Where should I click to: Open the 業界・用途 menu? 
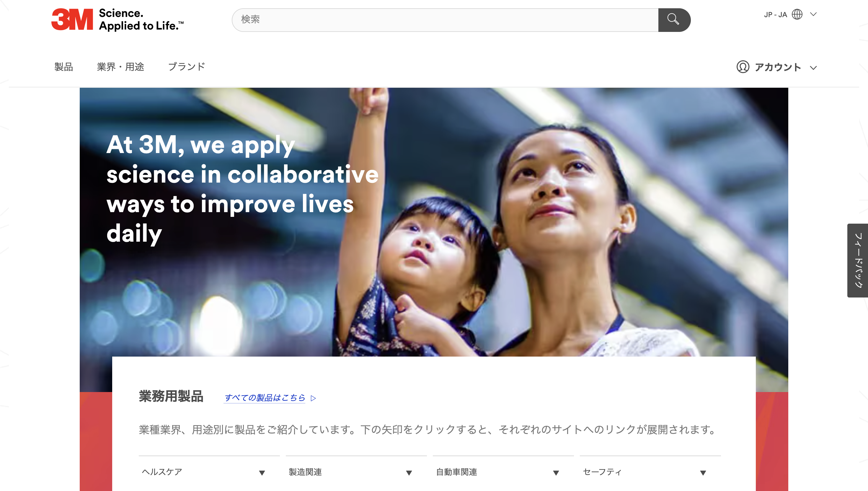pyautogui.click(x=121, y=67)
